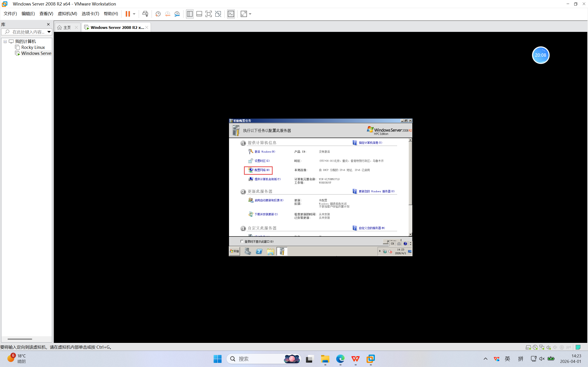The image size is (588, 367).
Task: Collapse the 我的计算机 tree node
Action: tap(5, 42)
